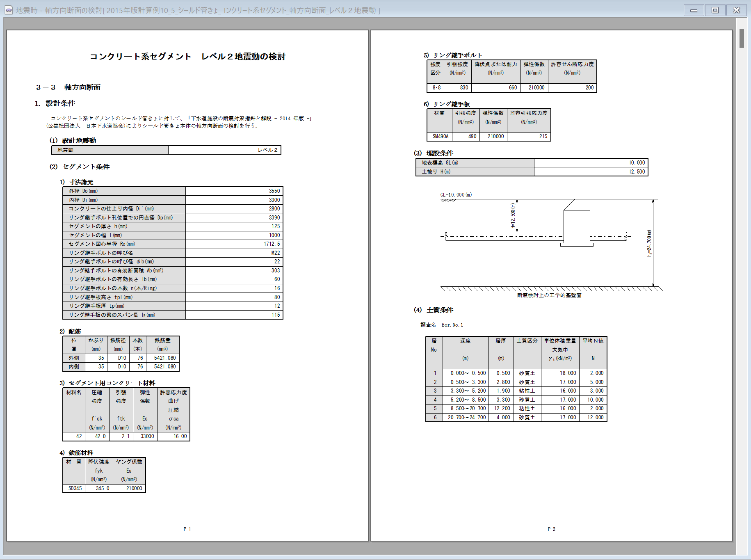
Task: Click the 8·8 bolt strength class cell
Action: [x=436, y=88]
